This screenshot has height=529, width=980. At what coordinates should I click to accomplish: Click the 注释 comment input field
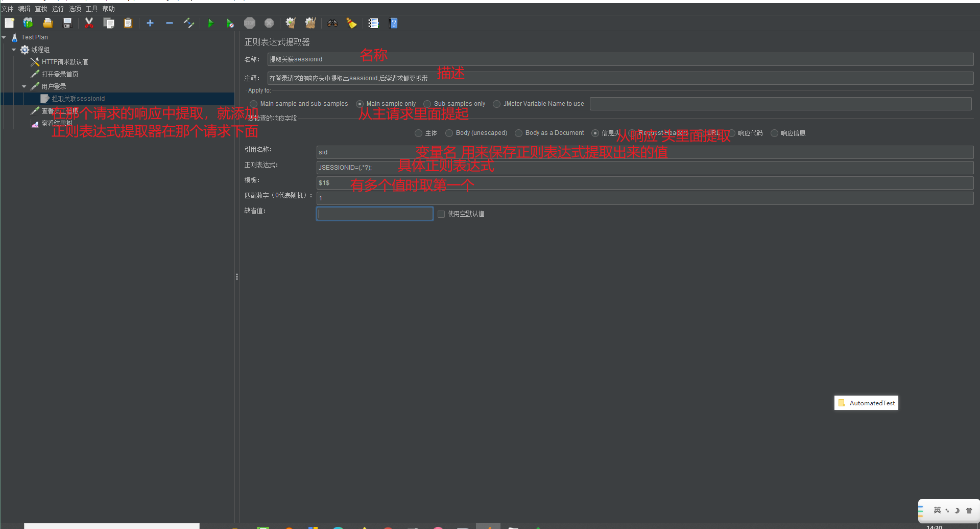[x=620, y=78]
